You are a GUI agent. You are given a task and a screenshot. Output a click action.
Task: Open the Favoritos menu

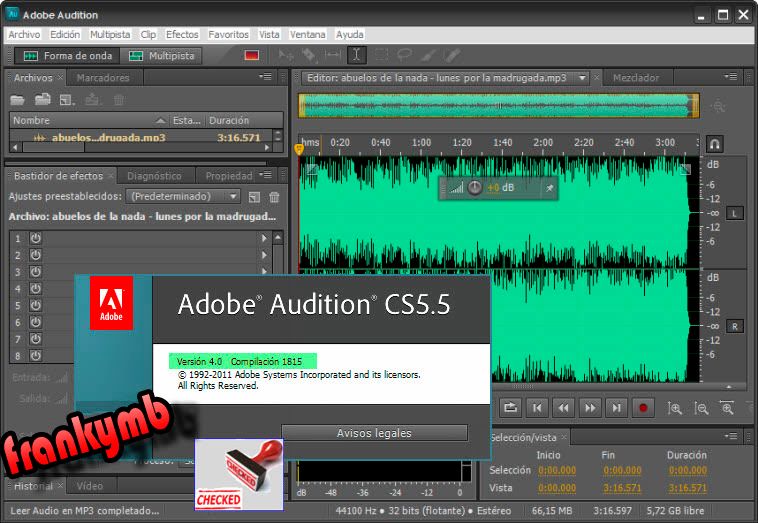pos(228,34)
